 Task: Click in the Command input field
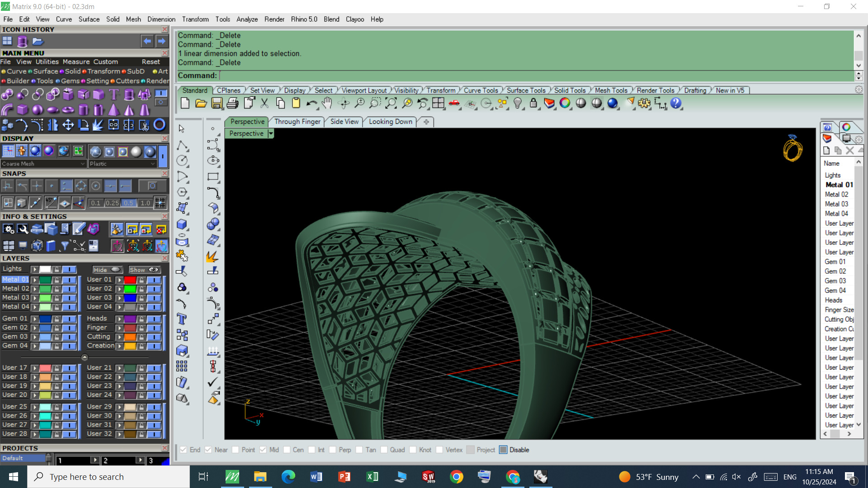537,76
